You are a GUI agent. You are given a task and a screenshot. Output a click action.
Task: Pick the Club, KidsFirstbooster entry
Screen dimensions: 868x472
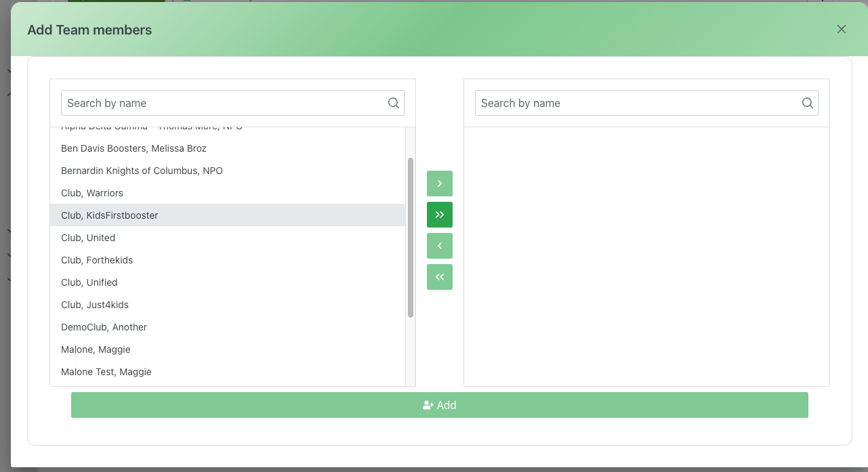[109, 215]
